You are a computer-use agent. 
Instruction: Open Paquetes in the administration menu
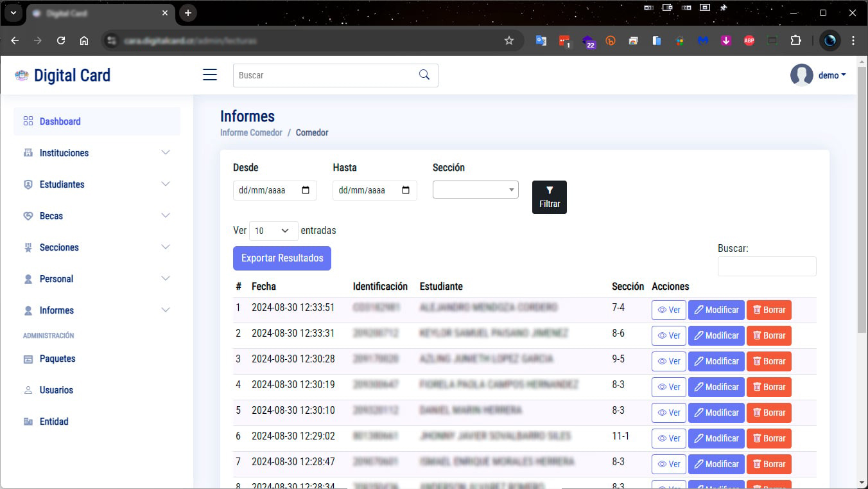[57, 359]
